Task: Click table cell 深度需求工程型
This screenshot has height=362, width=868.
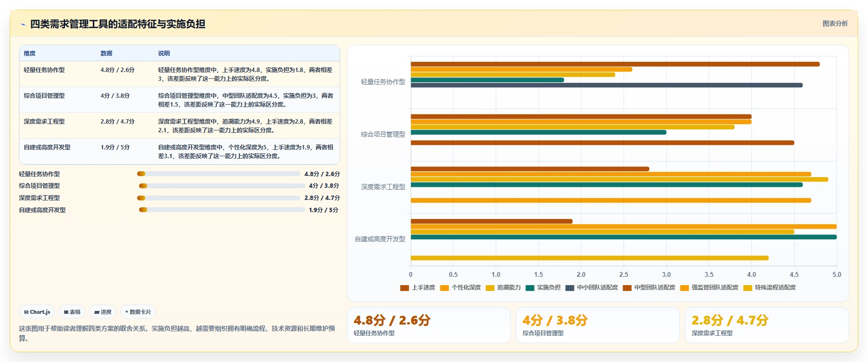Action: [x=44, y=122]
